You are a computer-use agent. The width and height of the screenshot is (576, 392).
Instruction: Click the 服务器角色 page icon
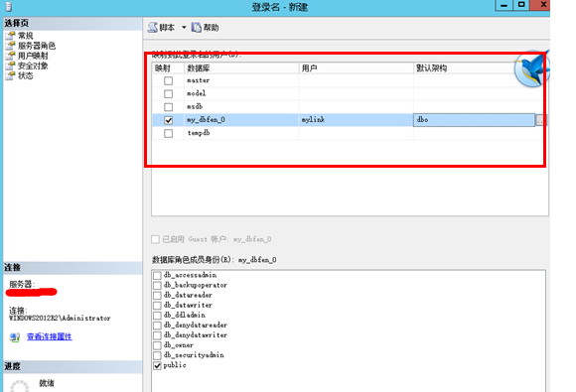coord(11,46)
